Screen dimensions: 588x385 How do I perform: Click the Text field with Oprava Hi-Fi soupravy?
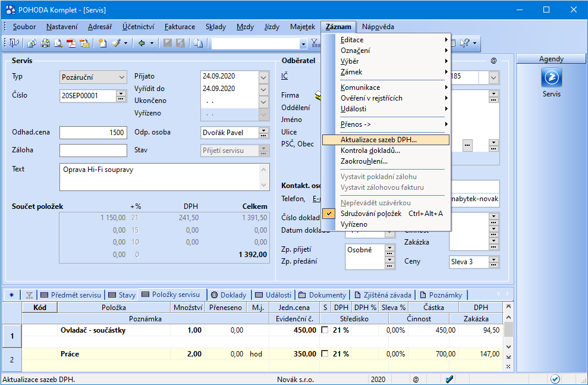(164, 177)
